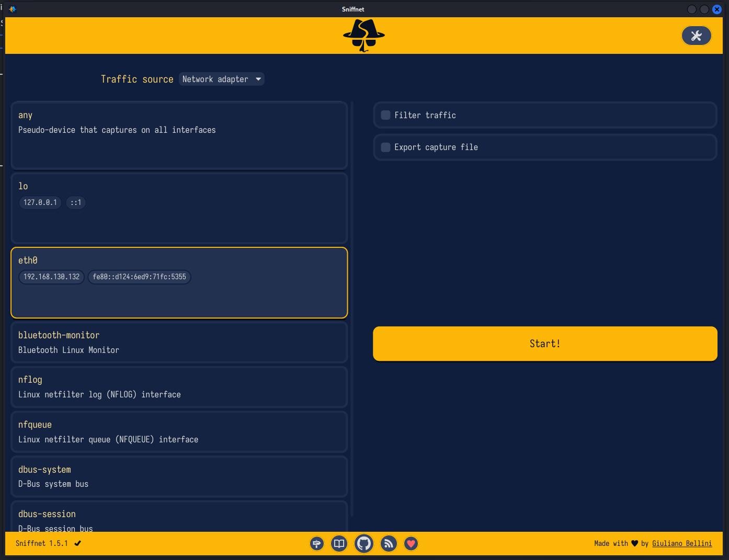Viewport: 729px width, 560px height.
Task: Click the ::1 address badge
Action: click(x=76, y=202)
